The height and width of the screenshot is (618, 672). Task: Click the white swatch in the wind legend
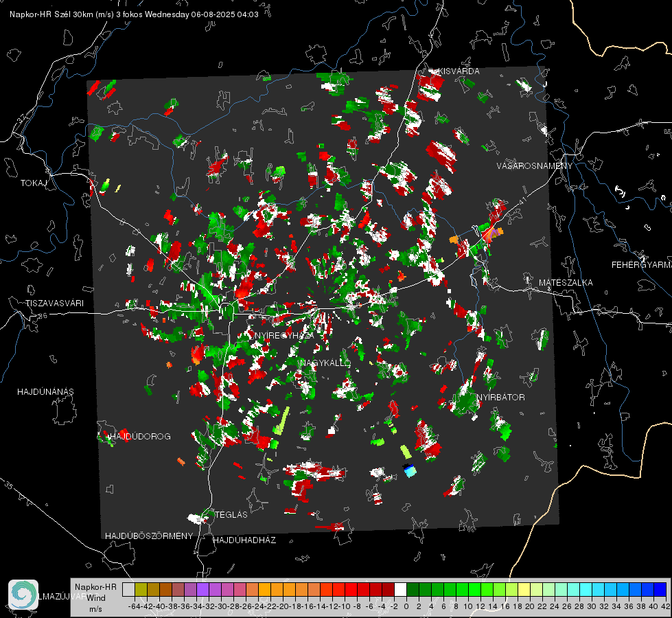pyautogui.click(x=400, y=589)
